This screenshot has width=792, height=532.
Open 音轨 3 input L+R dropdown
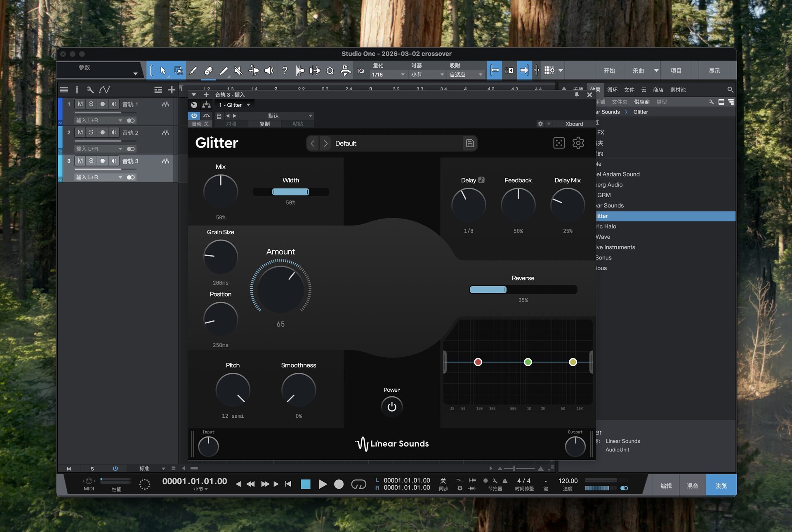pyautogui.click(x=99, y=177)
